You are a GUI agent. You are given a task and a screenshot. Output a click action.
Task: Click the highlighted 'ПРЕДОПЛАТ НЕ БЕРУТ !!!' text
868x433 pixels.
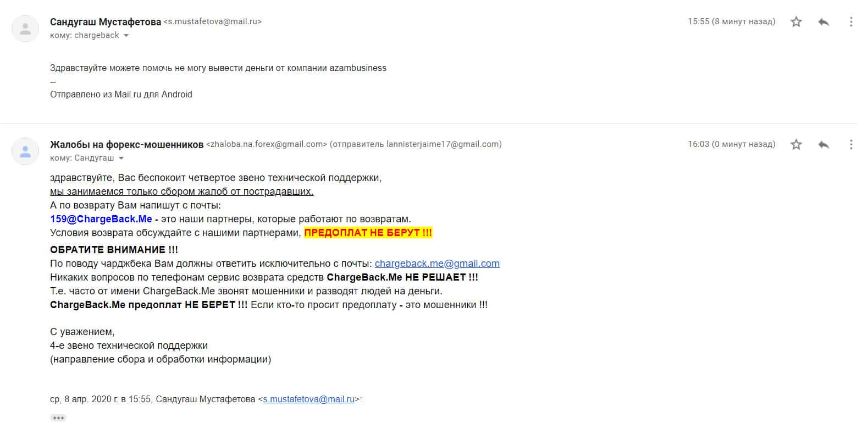[368, 233]
